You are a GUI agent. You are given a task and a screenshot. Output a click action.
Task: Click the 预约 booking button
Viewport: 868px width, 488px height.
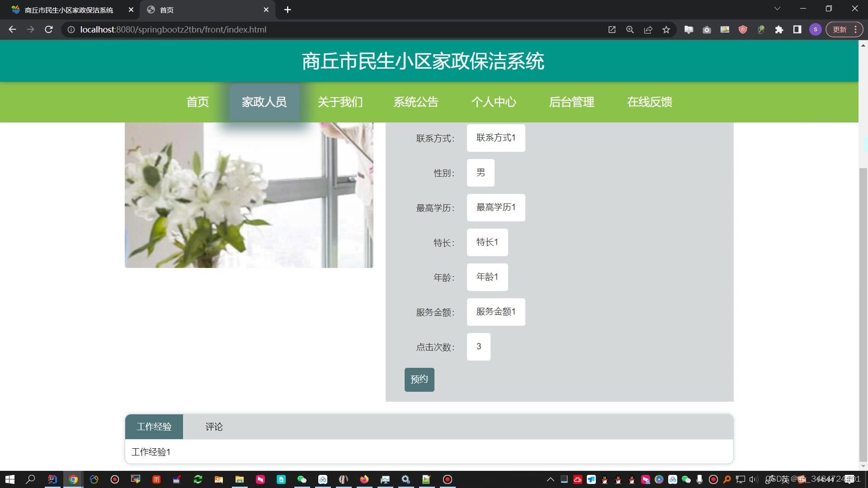point(419,380)
